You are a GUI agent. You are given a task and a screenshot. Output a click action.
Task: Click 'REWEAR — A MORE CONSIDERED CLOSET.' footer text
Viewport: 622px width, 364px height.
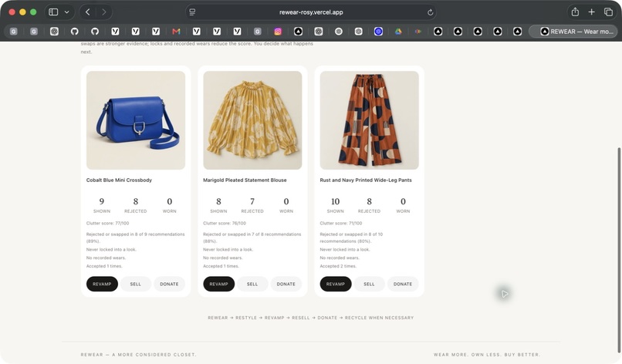tap(138, 355)
